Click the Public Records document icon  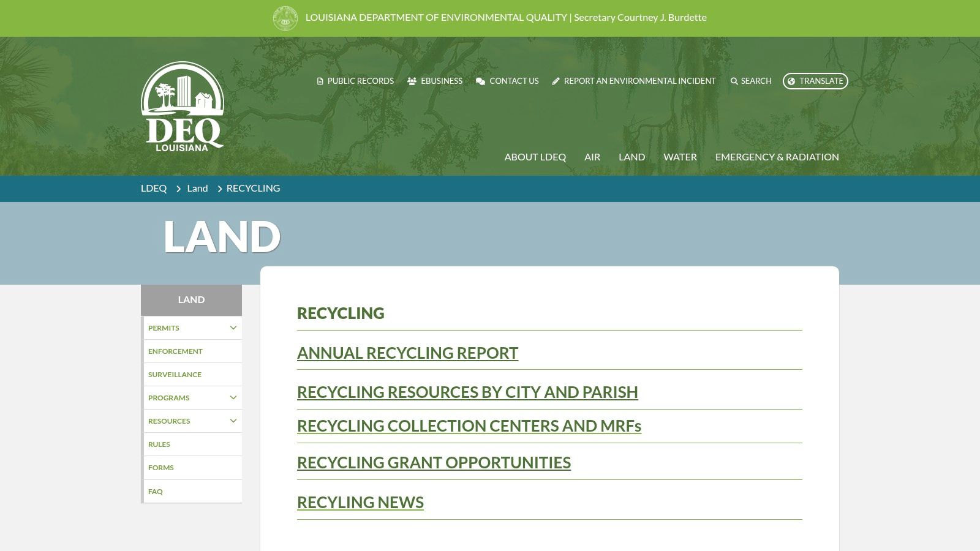320,81
